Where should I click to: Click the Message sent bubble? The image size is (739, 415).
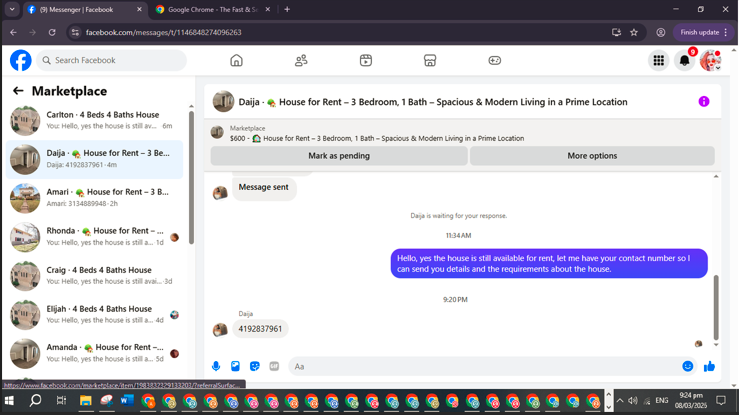point(263,187)
